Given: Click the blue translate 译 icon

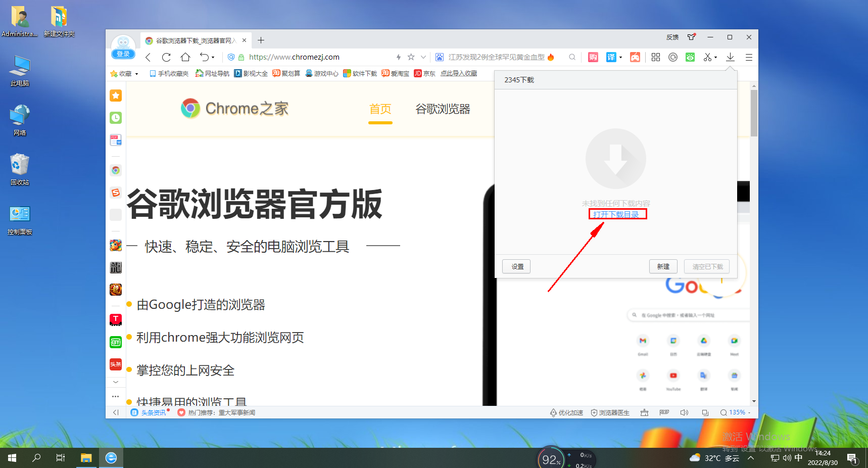Looking at the screenshot, I should click(611, 57).
